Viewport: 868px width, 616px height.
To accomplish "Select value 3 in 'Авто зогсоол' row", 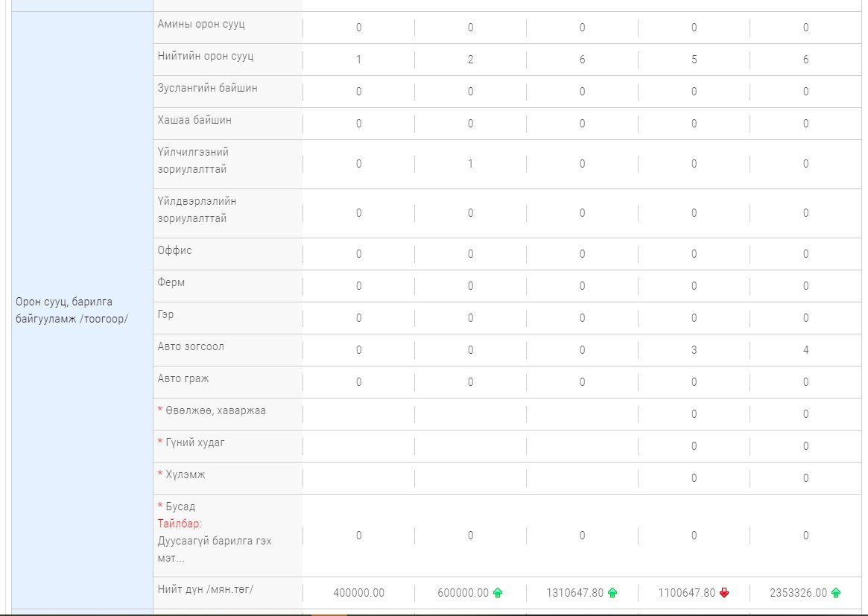I will 694,350.
